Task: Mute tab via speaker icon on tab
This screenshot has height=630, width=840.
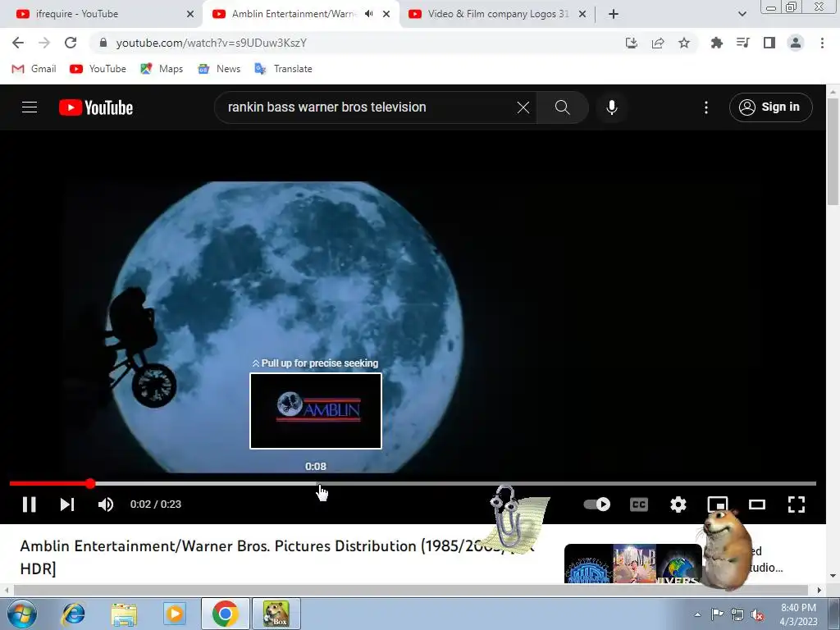Action: click(x=368, y=14)
